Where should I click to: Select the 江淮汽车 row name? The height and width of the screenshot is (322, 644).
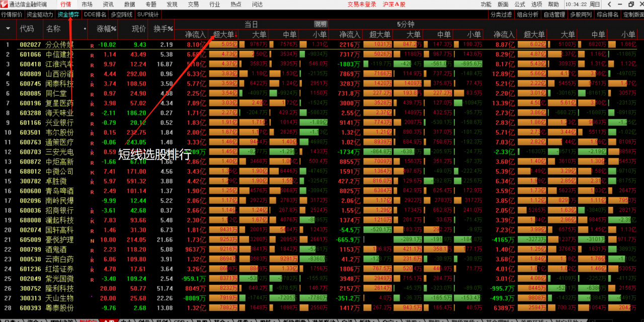60,64
